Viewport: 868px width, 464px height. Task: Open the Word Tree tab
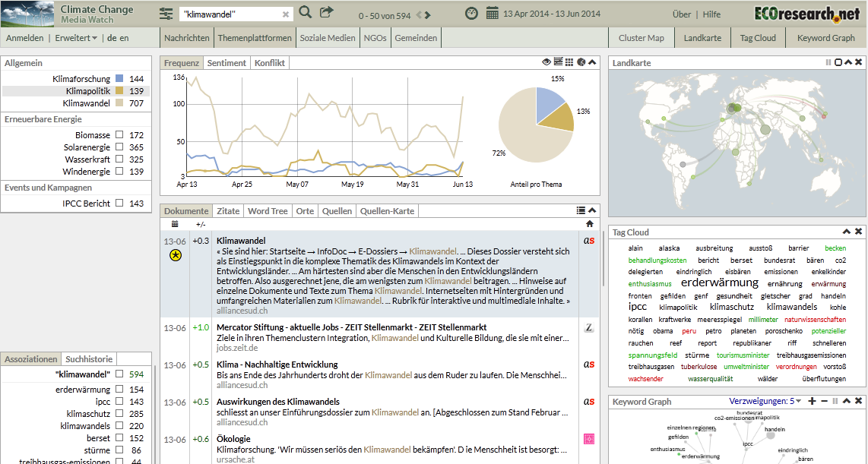(x=268, y=211)
